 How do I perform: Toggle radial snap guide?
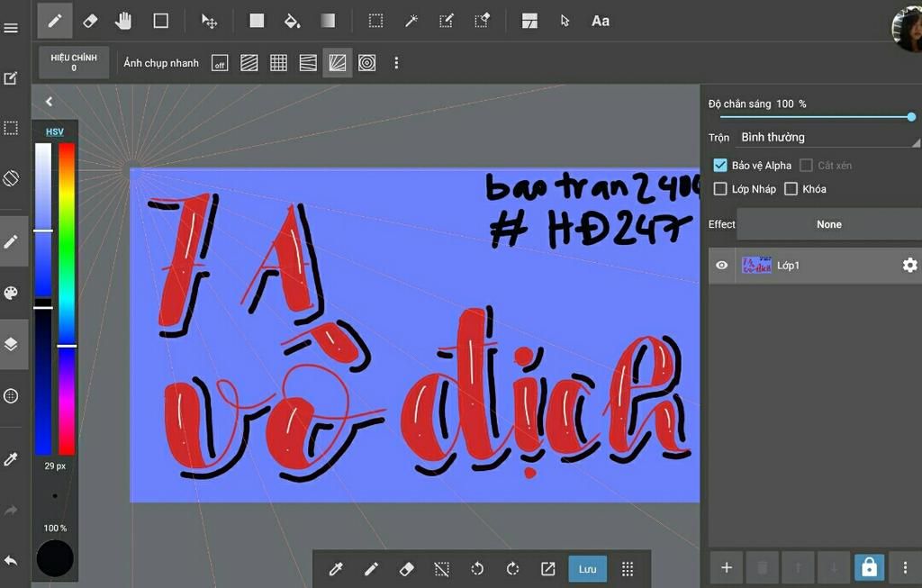coord(338,63)
